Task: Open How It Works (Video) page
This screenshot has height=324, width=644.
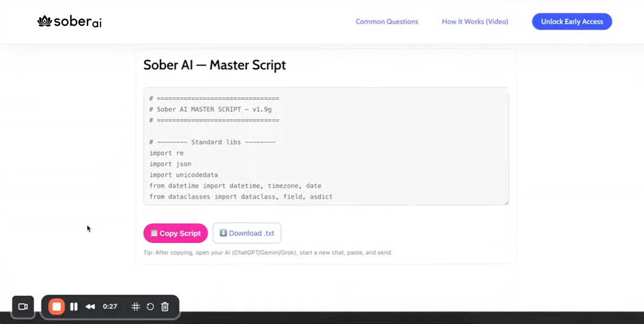Action: coord(474,21)
